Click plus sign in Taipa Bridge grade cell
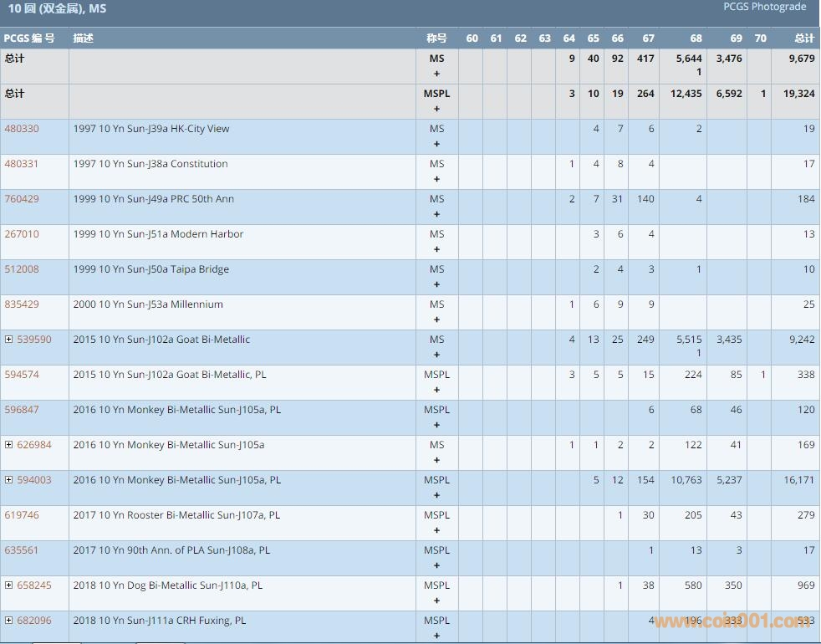Viewport: 821px width, 644px height. [436, 284]
